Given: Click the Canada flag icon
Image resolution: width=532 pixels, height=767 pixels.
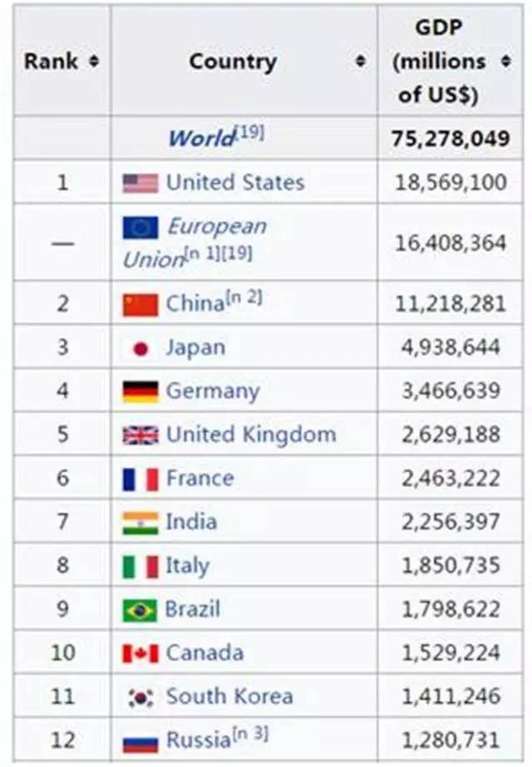Looking at the screenshot, I should click(140, 654).
